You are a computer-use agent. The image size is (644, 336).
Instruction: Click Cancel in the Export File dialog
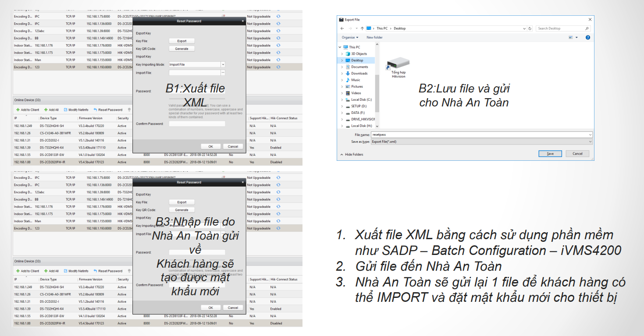(577, 154)
